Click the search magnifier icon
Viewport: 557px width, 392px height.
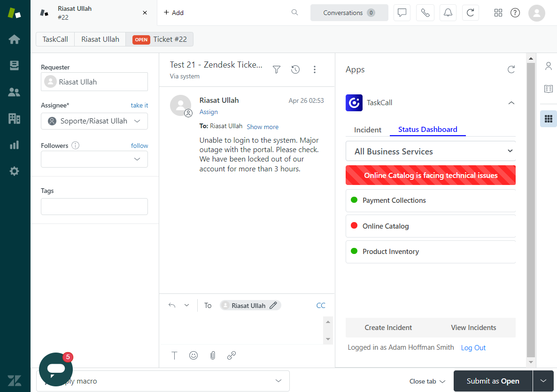pos(294,12)
